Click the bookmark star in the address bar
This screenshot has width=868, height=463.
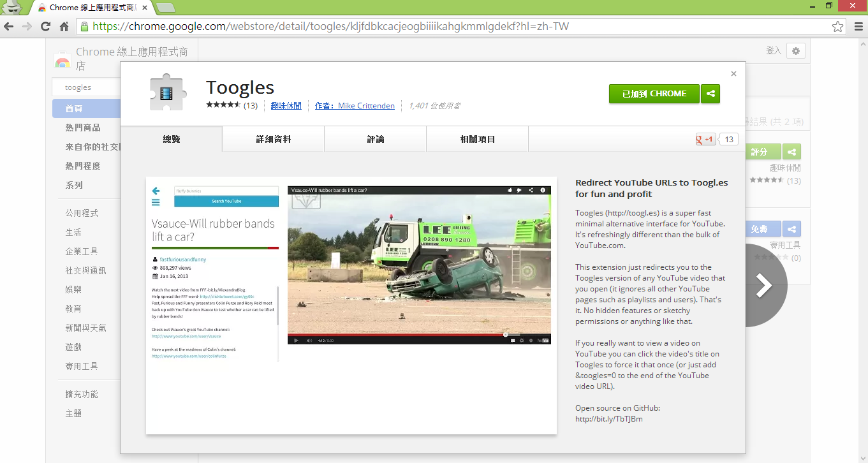coord(837,27)
